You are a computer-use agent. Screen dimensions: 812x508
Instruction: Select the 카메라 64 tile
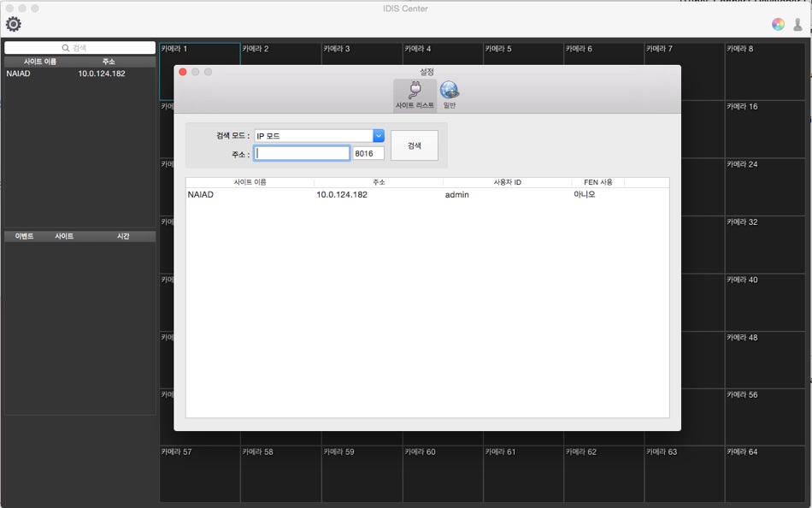(765, 475)
